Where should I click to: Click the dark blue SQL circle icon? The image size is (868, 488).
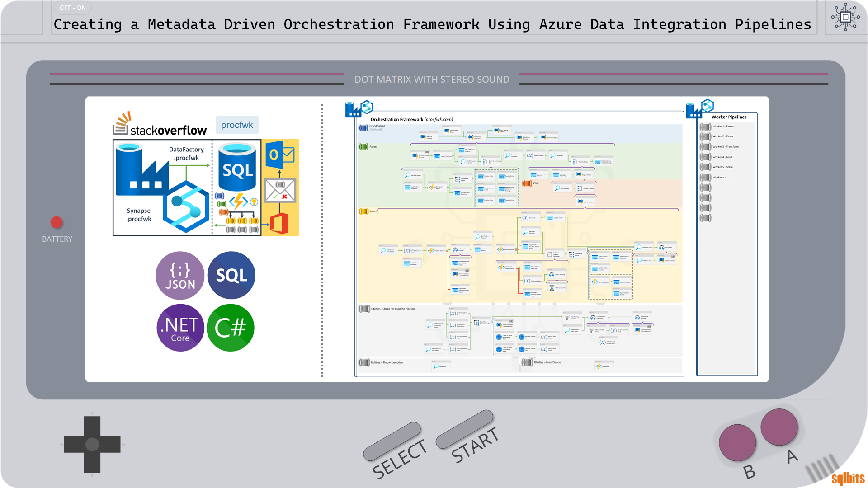(x=231, y=275)
